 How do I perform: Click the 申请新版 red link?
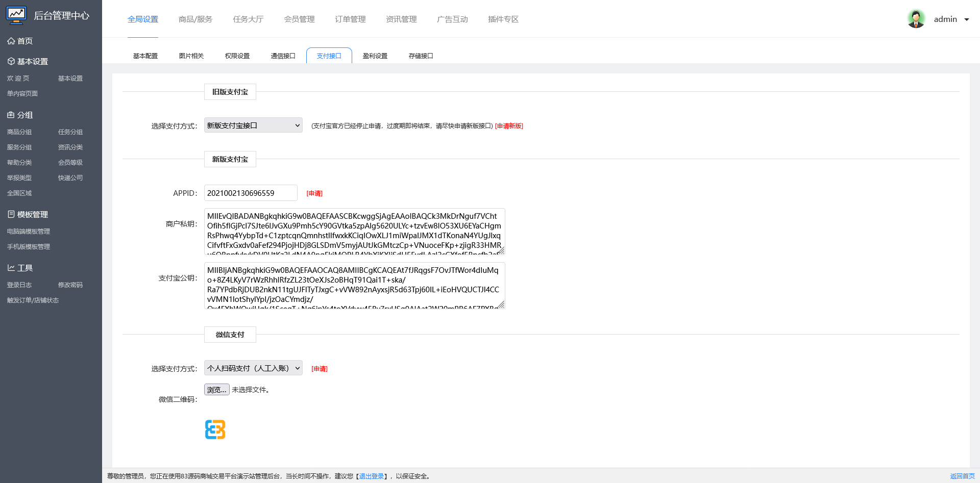509,126
